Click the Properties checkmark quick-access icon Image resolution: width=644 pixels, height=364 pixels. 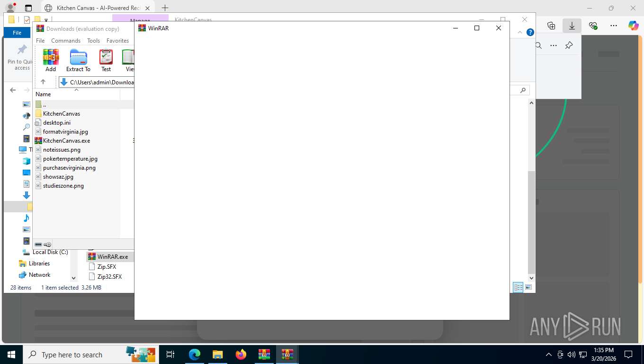(27, 20)
